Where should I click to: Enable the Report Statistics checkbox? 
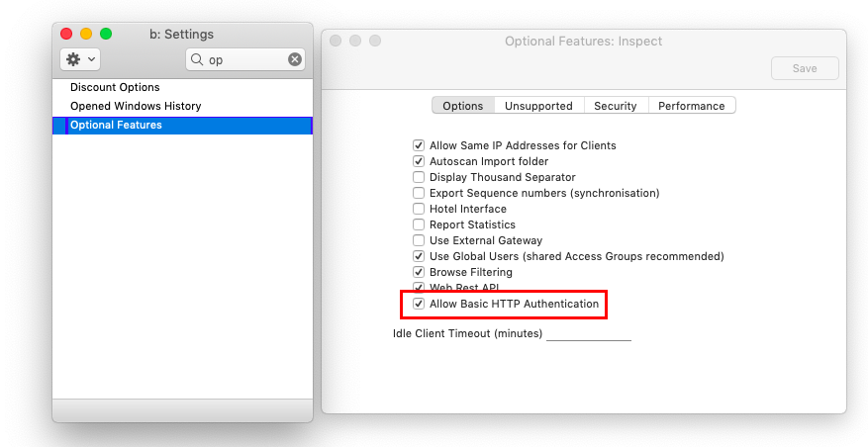[420, 224]
